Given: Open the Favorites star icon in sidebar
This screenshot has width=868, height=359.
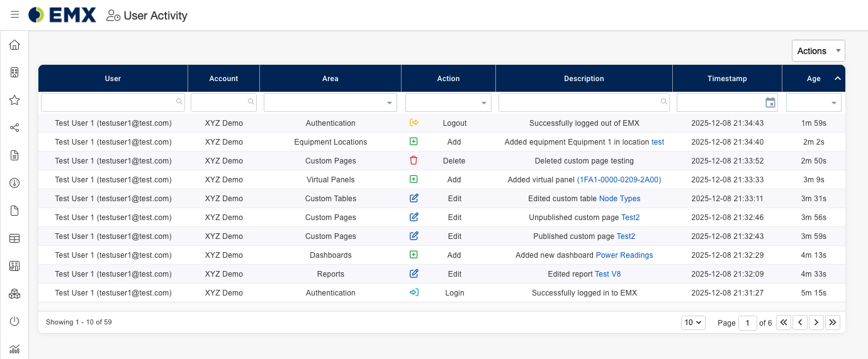Looking at the screenshot, I should [x=14, y=100].
